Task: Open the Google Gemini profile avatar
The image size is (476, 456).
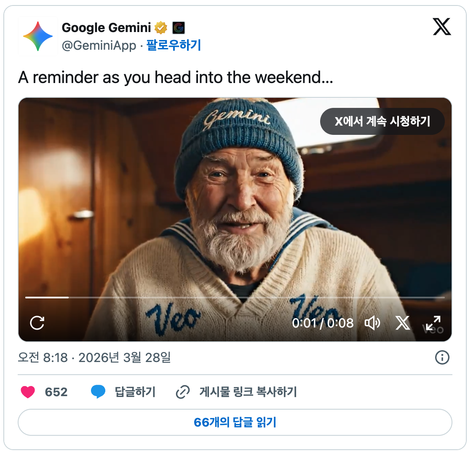Action: 38,36
